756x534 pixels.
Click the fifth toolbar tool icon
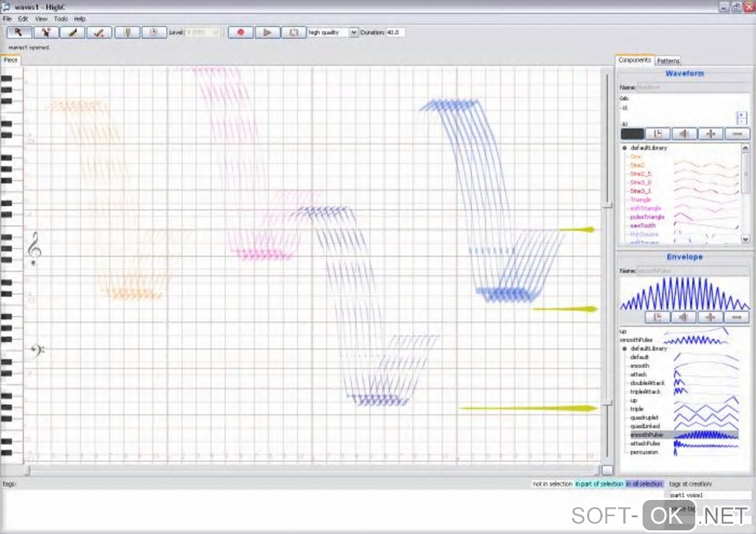127,33
